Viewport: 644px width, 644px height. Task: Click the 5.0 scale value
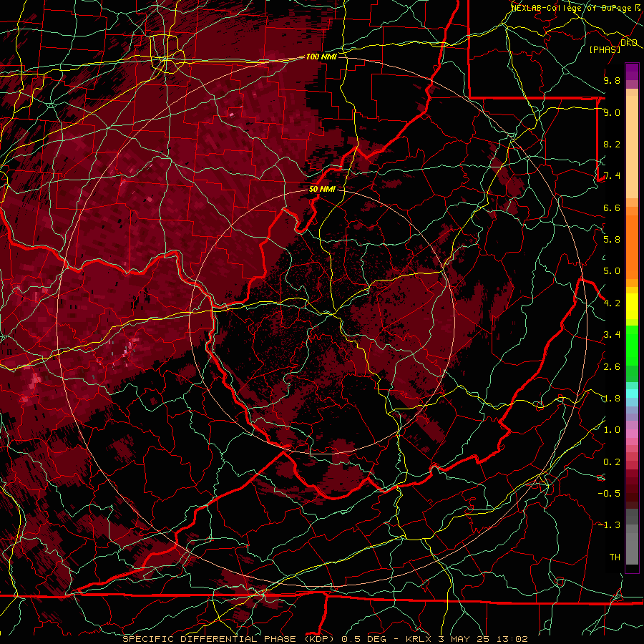tap(612, 271)
